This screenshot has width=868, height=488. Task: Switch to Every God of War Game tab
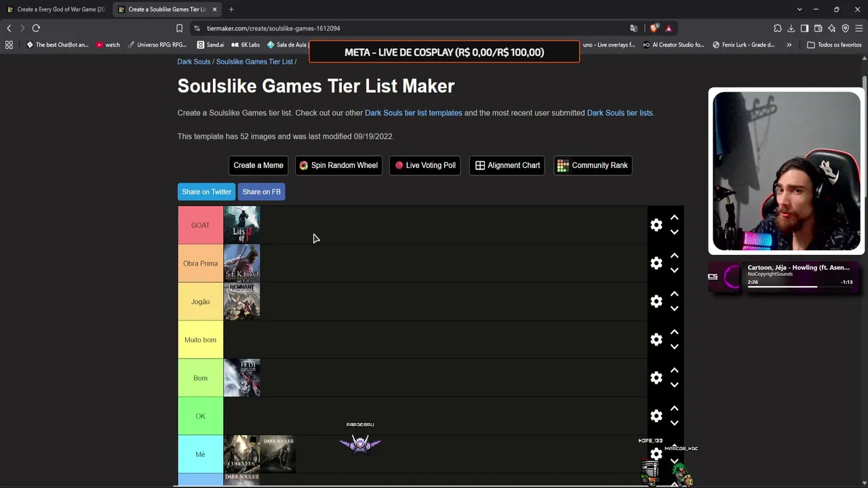(56, 9)
